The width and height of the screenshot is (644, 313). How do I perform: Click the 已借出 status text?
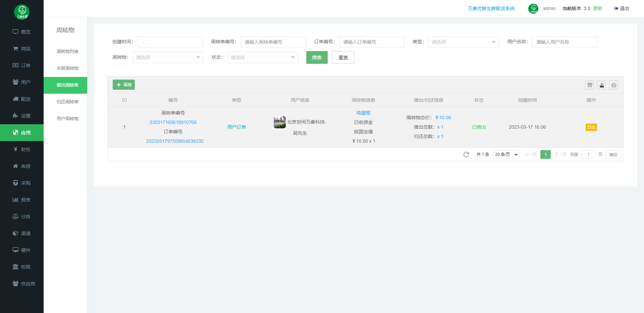pyautogui.click(x=479, y=127)
